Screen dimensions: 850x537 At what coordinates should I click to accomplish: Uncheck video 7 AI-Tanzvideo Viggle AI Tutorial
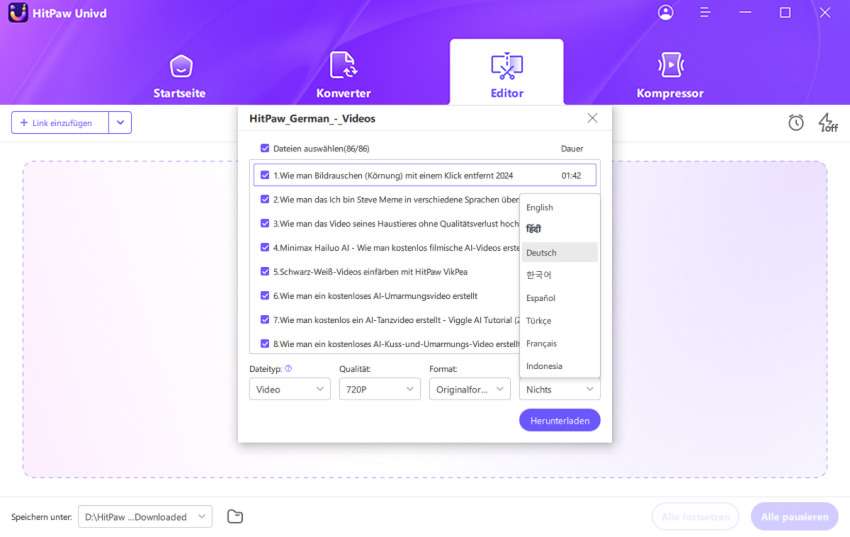265,319
